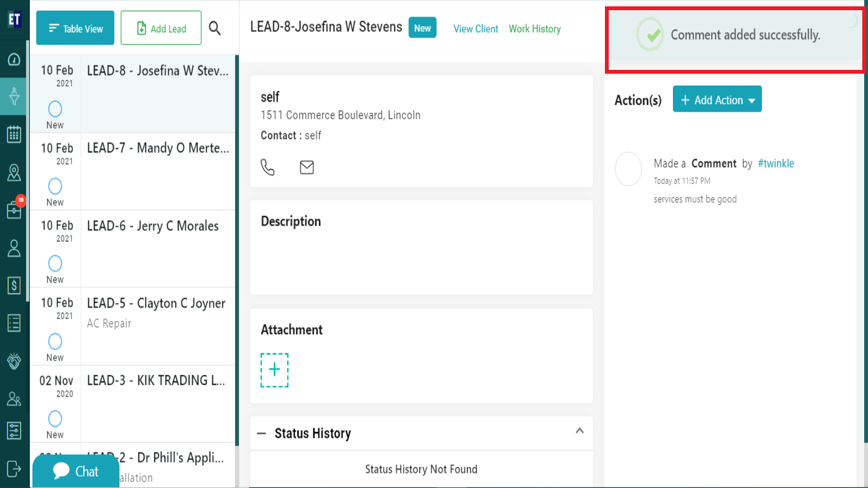This screenshot has width=868, height=488.
Task: Click the search magnifier icon
Action: coord(215,28)
